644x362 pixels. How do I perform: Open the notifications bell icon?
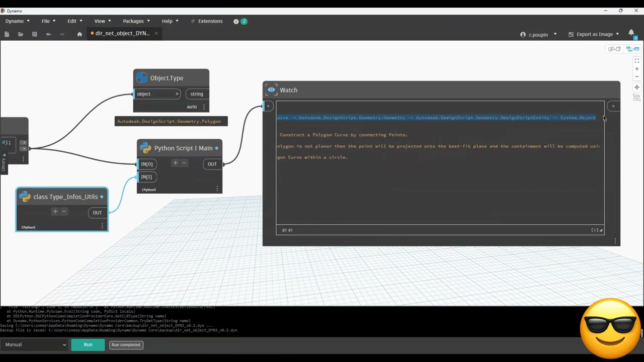631,33
